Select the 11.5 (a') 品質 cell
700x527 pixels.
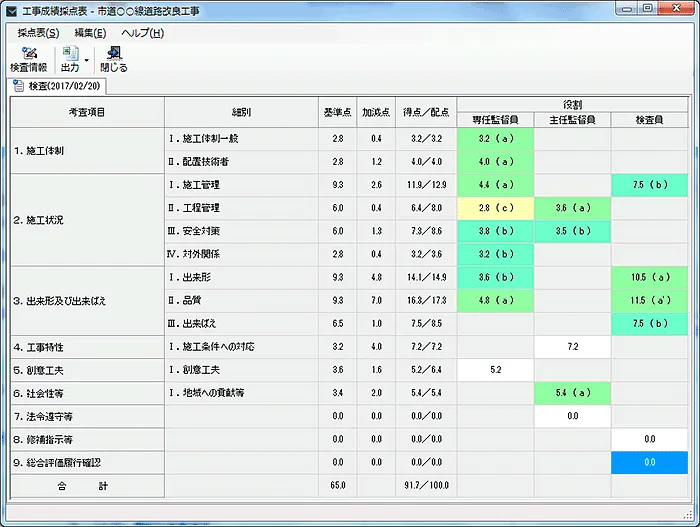649,300
